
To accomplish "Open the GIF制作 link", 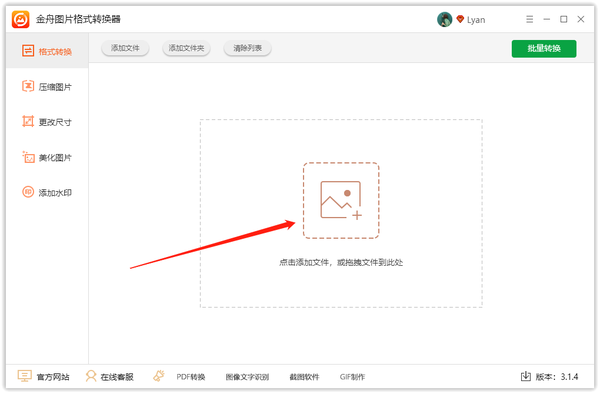I will click(x=352, y=377).
